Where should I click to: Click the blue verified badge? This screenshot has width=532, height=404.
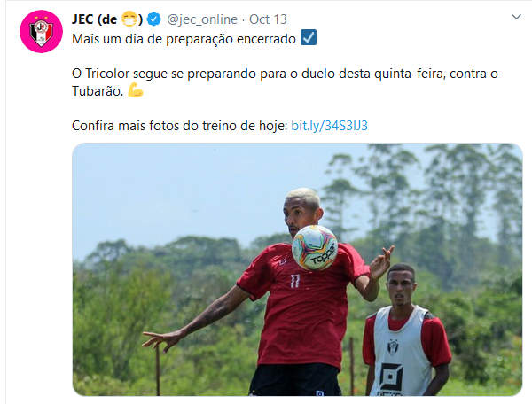153,19
